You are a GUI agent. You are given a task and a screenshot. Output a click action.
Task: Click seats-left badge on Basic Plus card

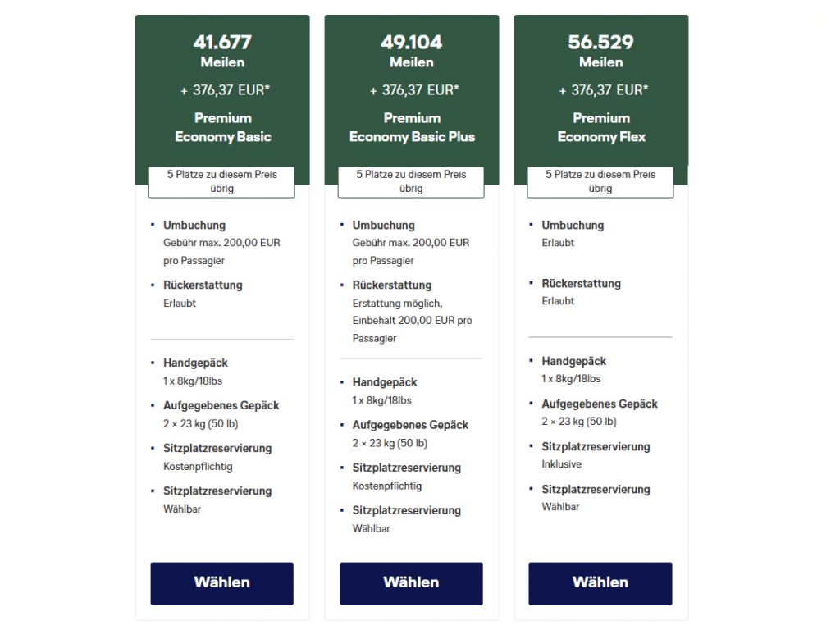pos(411,181)
